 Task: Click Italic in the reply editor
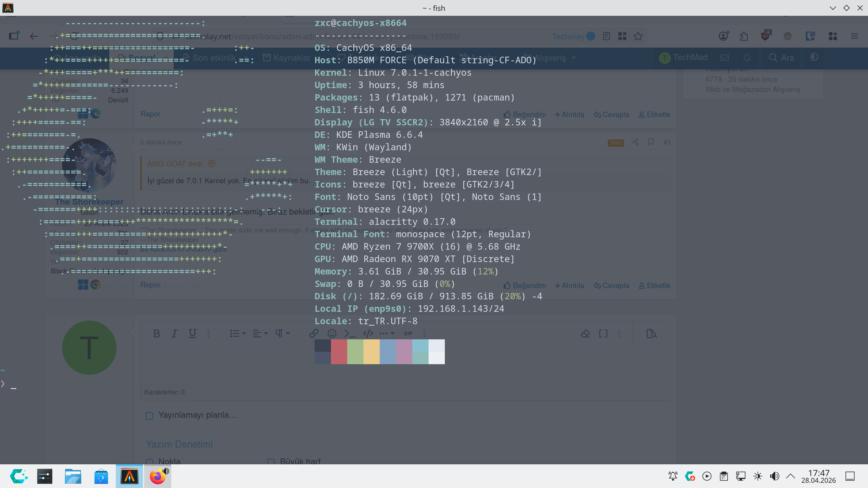point(174,333)
